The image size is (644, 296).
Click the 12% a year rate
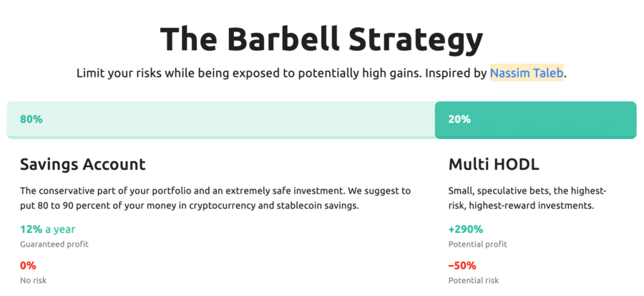tap(47, 229)
